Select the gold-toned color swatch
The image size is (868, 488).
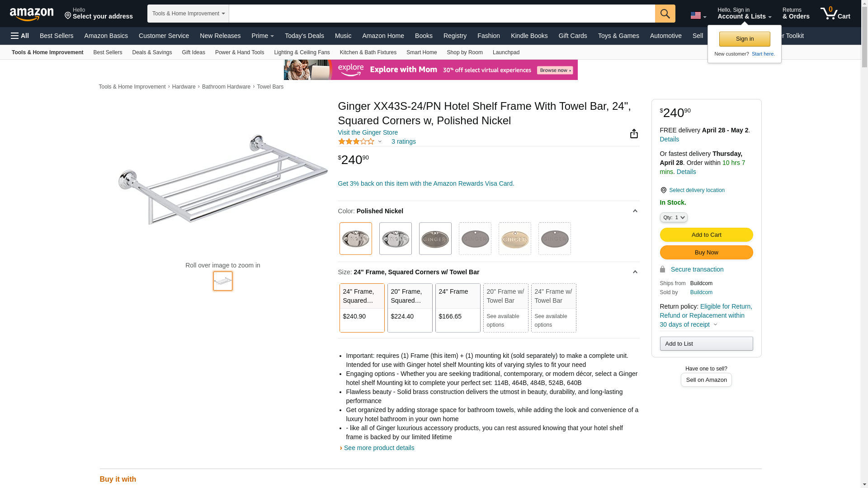pos(515,239)
